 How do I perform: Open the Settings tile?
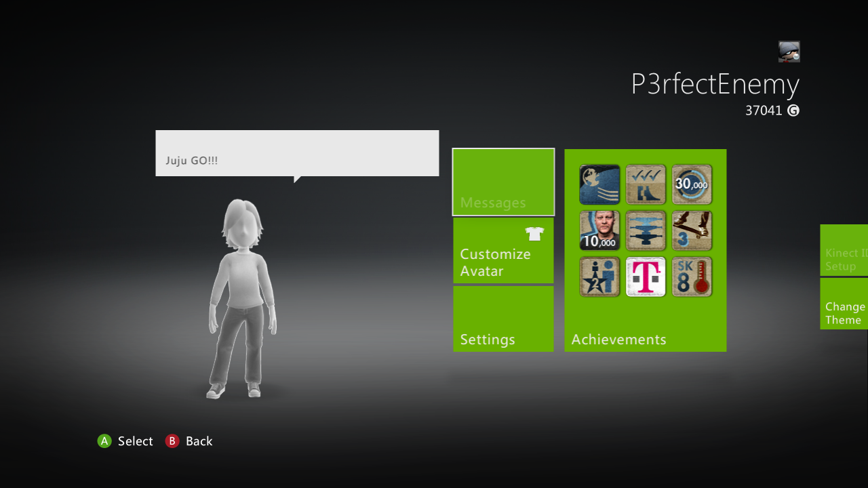pos(503,319)
